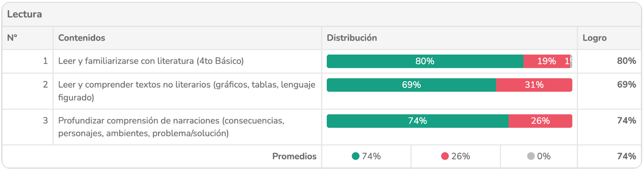Select "Leer y familiarizarse con literatura" content
Screen dimensions: 644x171
pyautogui.click(x=151, y=61)
